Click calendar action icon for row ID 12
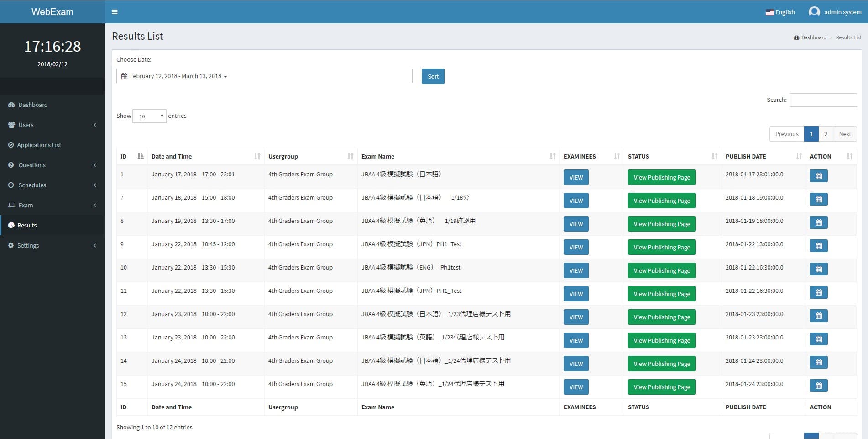The image size is (868, 439). [x=819, y=316]
